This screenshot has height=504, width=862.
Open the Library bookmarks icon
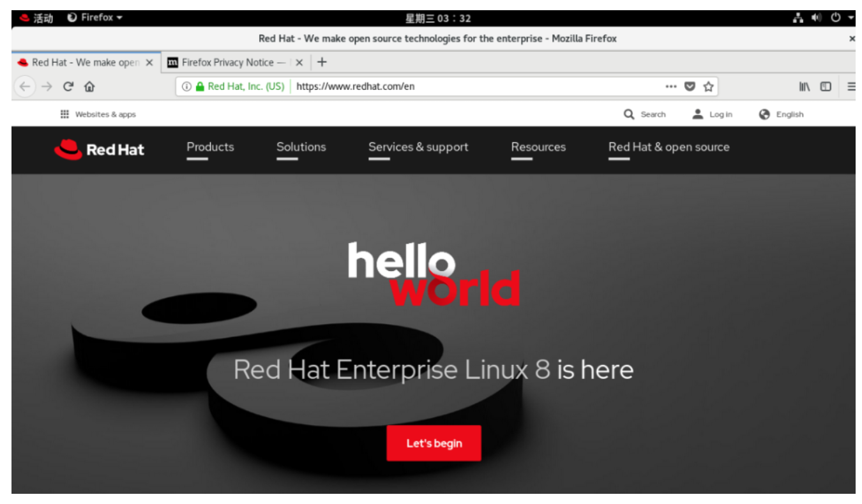click(x=805, y=87)
